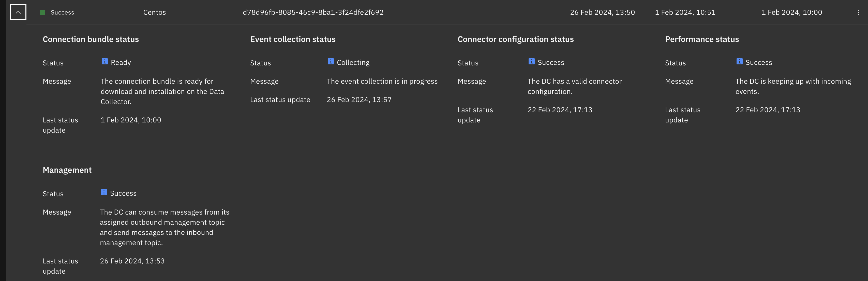Click the Ready status text
The height and width of the screenshot is (281, 868).
[x=121, y=62]
